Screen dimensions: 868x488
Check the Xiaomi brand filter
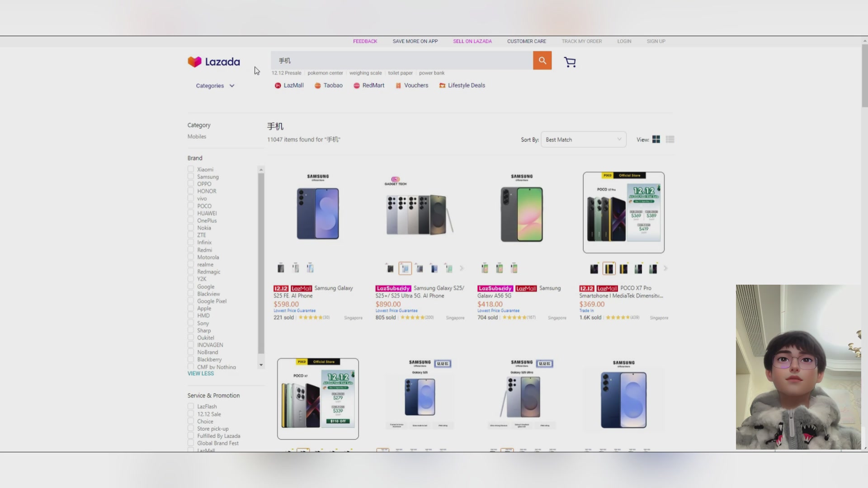[x=191, y=169]
